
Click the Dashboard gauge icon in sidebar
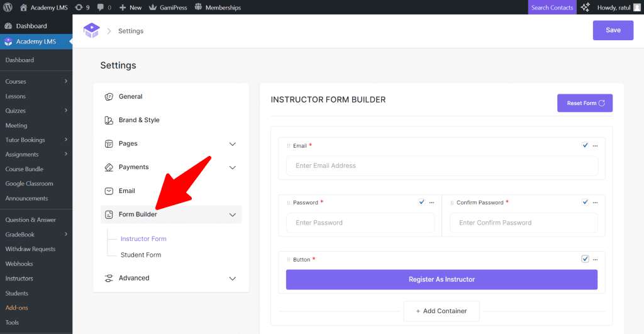[8, 26]
